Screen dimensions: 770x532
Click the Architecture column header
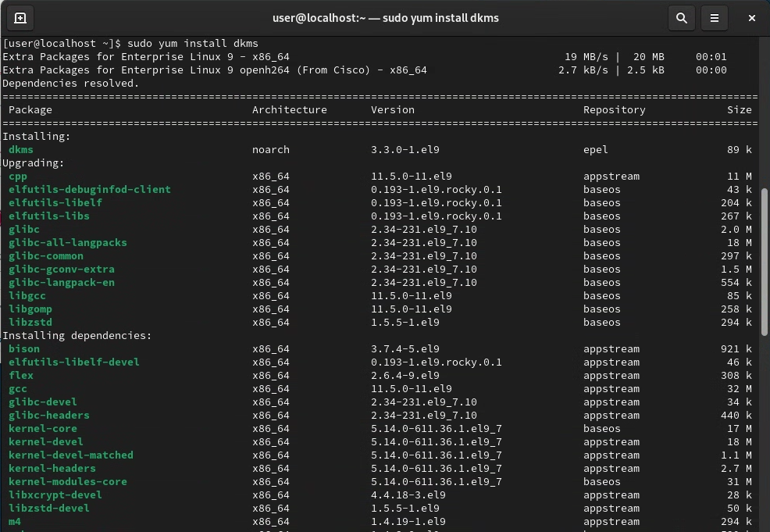[x=289, y=109]
